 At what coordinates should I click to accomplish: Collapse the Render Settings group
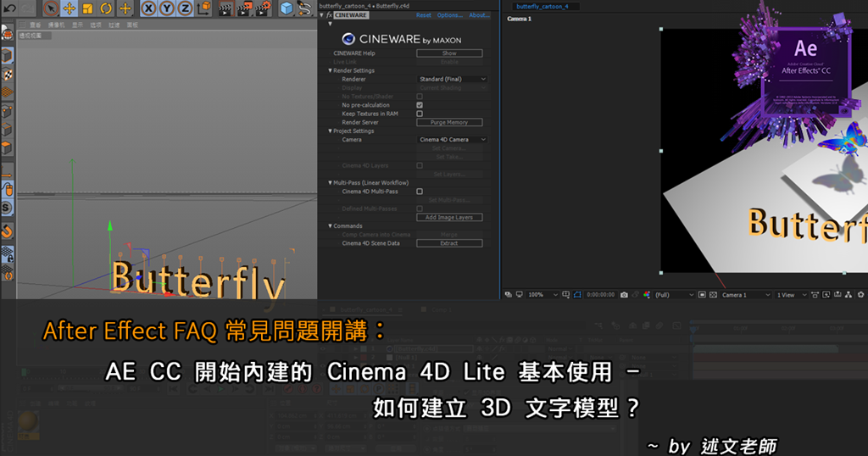330,71
